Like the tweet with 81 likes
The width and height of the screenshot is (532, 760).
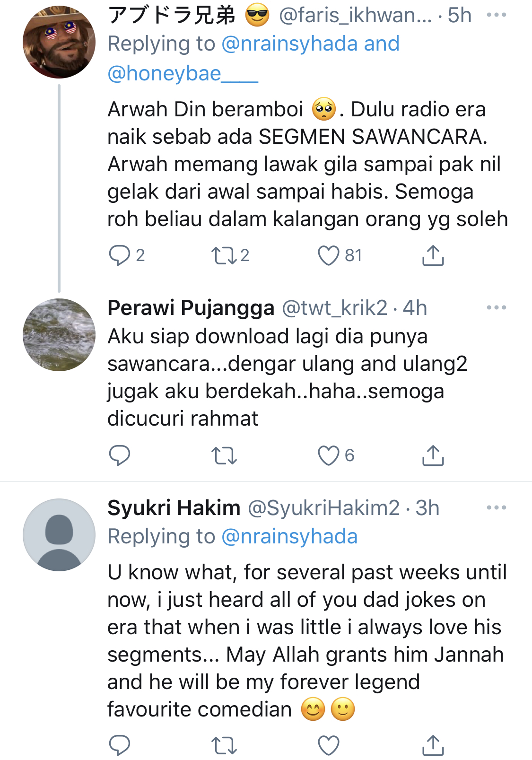coord(328,255)
